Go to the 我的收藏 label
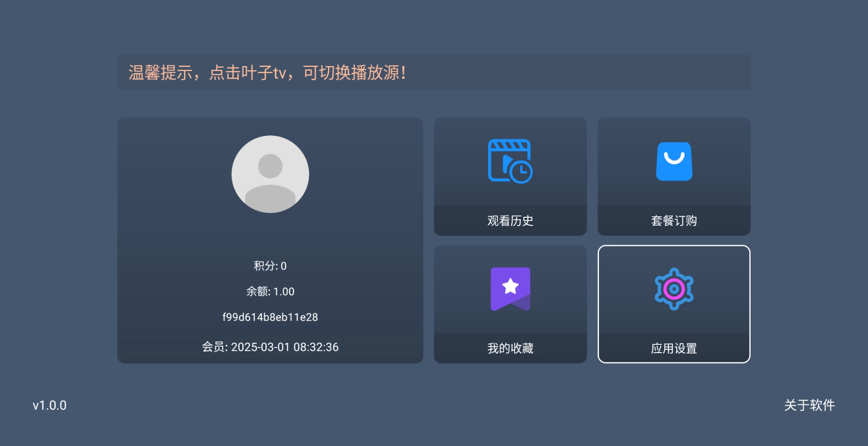The height and width of the screenshot is (446, 868). [x=510, y=348]
